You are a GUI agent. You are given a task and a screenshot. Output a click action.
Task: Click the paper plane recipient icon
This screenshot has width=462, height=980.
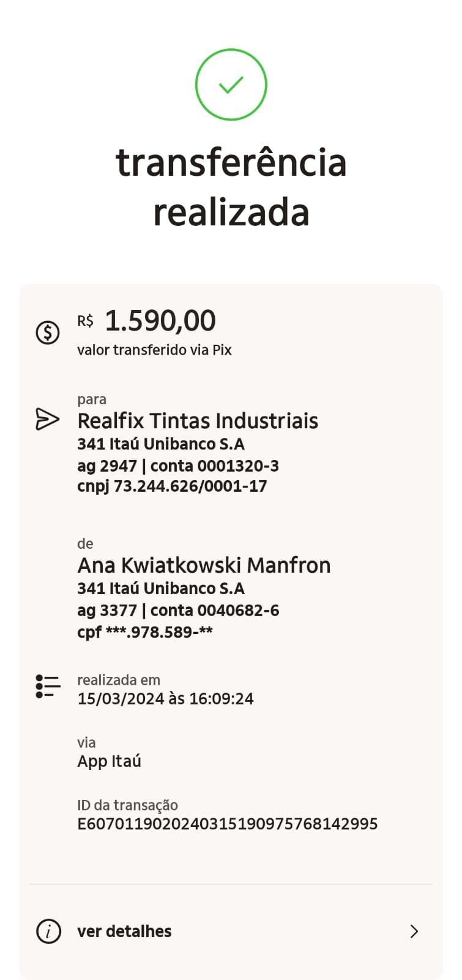point(48,420)
